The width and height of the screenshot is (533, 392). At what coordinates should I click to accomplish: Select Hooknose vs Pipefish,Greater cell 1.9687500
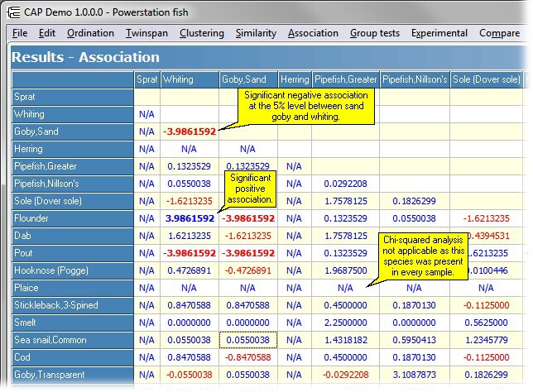point(346,270)
